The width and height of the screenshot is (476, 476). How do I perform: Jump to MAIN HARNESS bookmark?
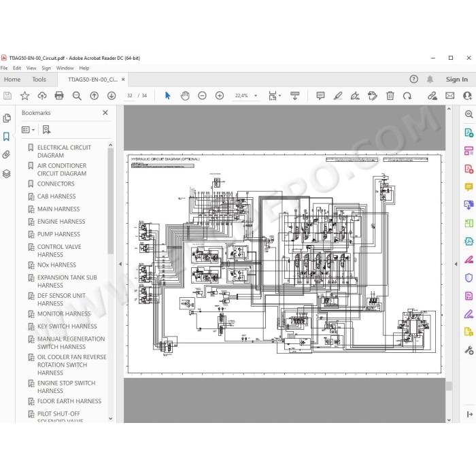click(x=58, y=209)
